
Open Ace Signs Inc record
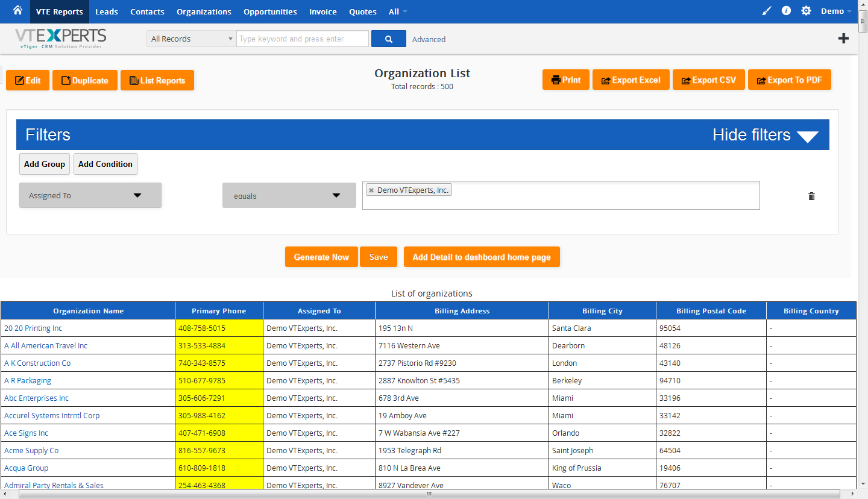(27, 433)
